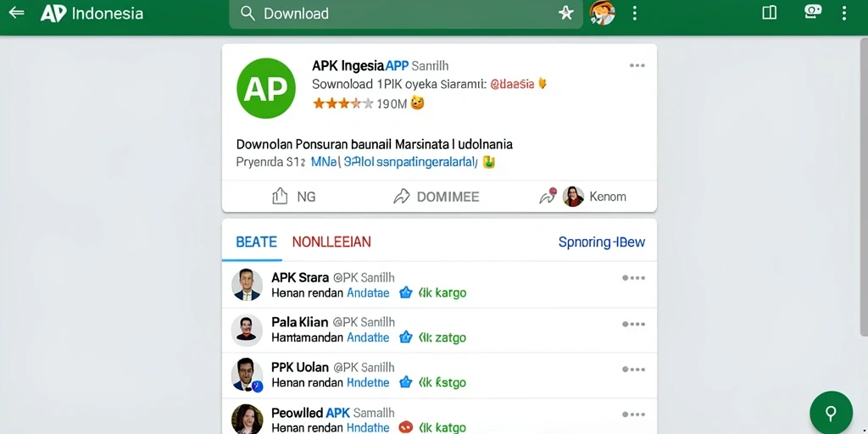
Task: Open the APK Srara profile avatar
Action: pyautogui.click(x=247, y=285)
